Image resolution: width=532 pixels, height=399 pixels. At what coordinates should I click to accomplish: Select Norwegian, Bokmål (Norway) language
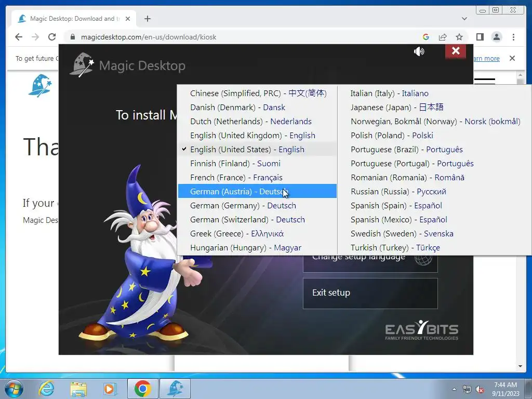[x=435, y=121]
